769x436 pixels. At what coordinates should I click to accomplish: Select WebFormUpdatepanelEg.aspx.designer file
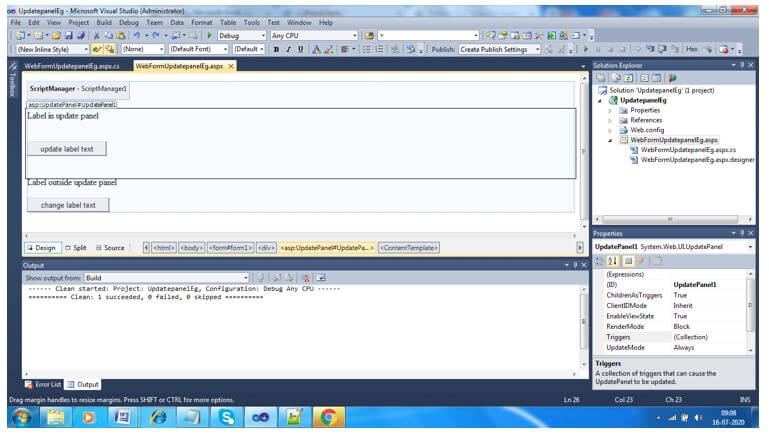pos(697,159)
